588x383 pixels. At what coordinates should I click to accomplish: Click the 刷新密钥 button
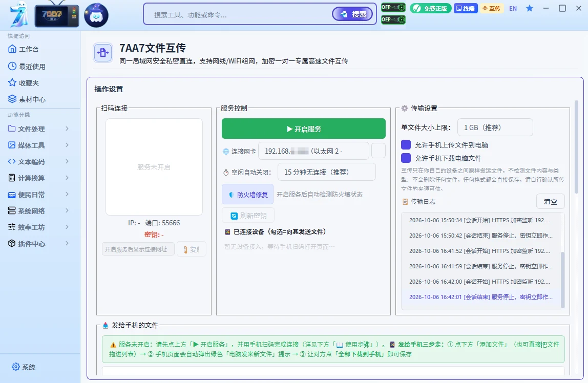(248, 216)
